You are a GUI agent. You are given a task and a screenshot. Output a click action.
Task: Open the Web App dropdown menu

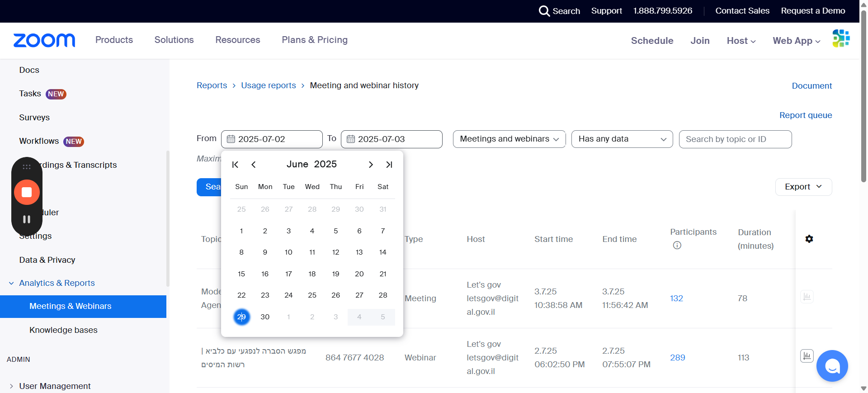(x=797, y=41)
